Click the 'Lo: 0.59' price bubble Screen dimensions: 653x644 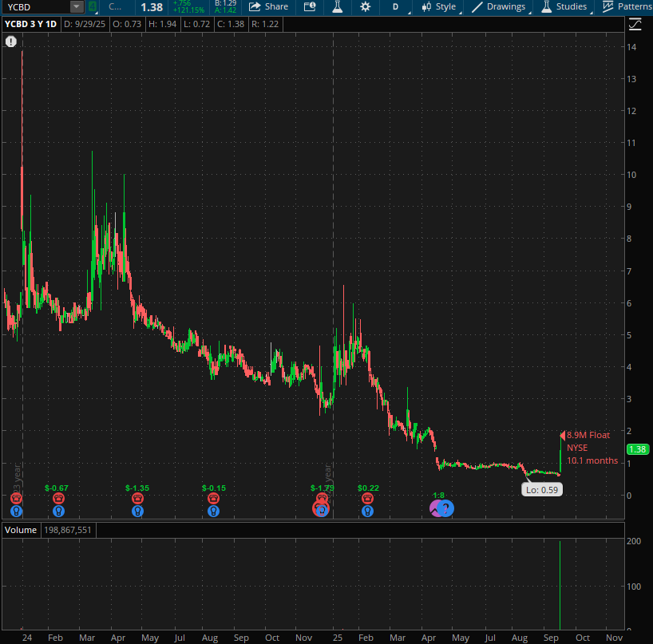(x=542, y=489)
